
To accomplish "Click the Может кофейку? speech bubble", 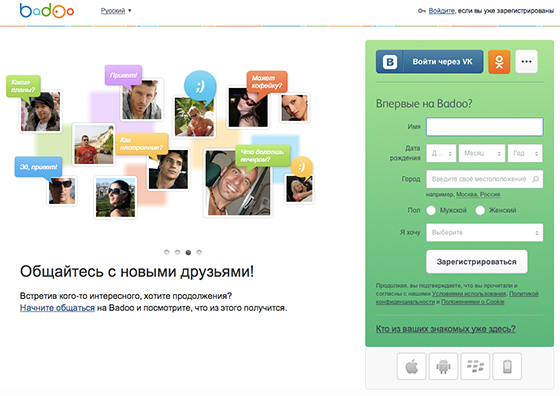I will [266, 82].
